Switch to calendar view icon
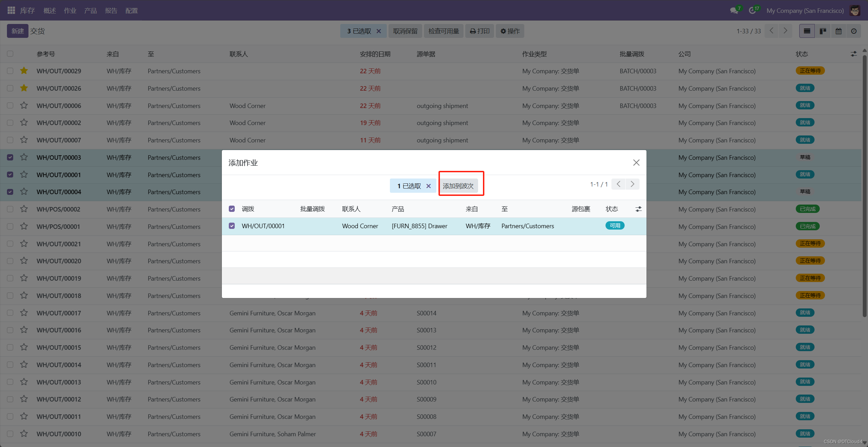This screenshot has height=447, width=868. tap(838, 31)
